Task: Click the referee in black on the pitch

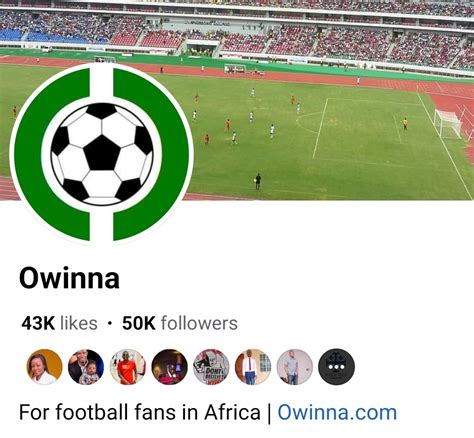Action: click(257, 182)
